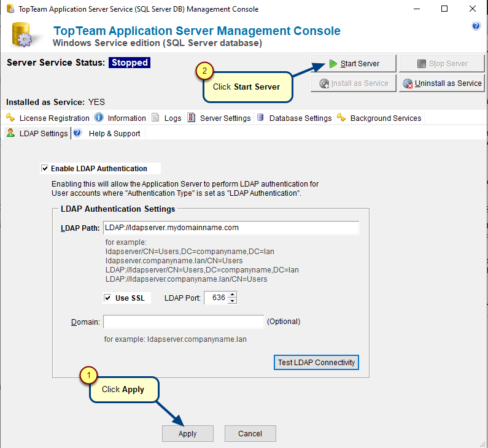This screenshot has height=448, width=488.
Task: Select the LDAP Settings tab
Action: coord(37,133)
